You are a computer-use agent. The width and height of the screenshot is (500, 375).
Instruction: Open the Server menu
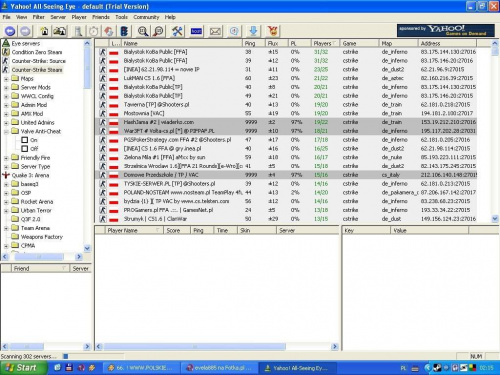click(58, 17)
